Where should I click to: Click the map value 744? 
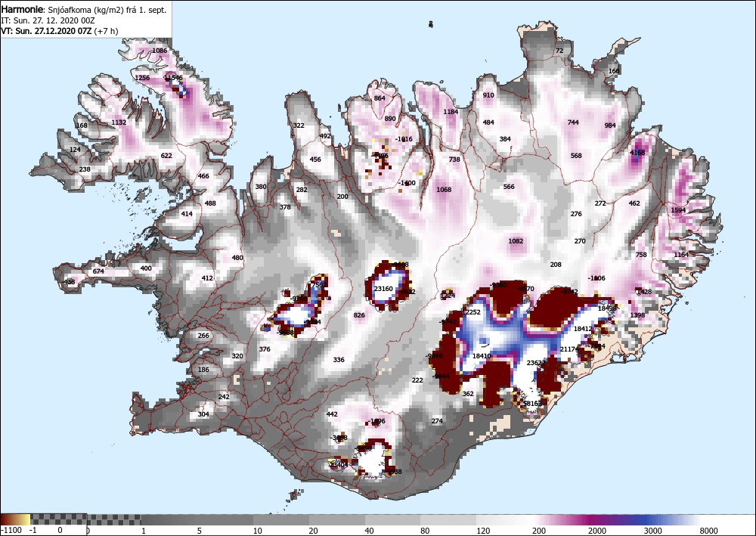point(573,122)
